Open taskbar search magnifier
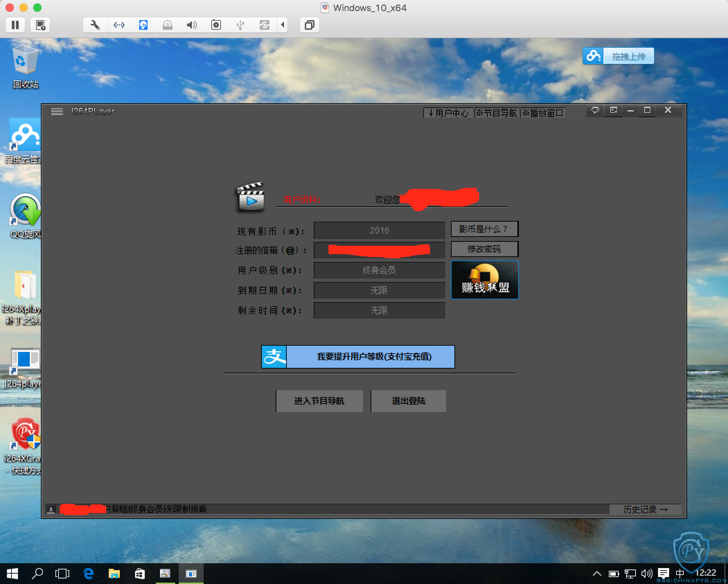The height and width of the screenshot is (584, 728). pyautogui.click(x=37, y=574)
